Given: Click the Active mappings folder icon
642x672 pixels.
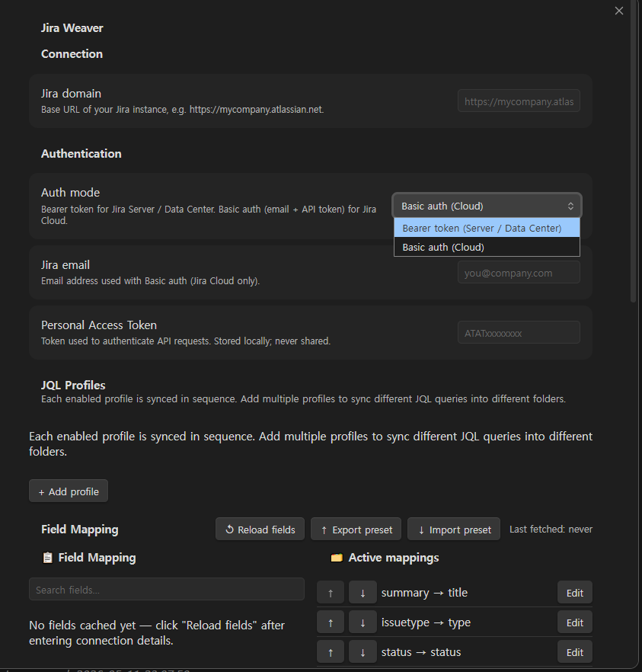Looking at the screenshot, I should [x=337, y=558].
